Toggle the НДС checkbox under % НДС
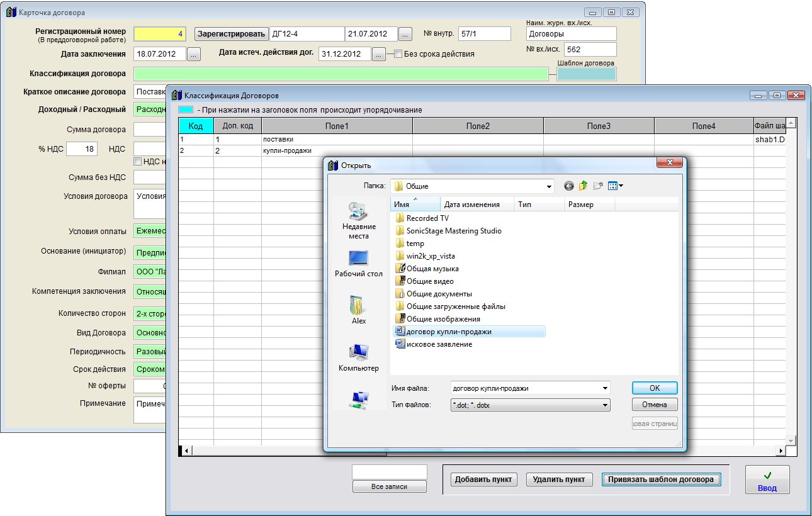812x516 pixels. point(138,162)
